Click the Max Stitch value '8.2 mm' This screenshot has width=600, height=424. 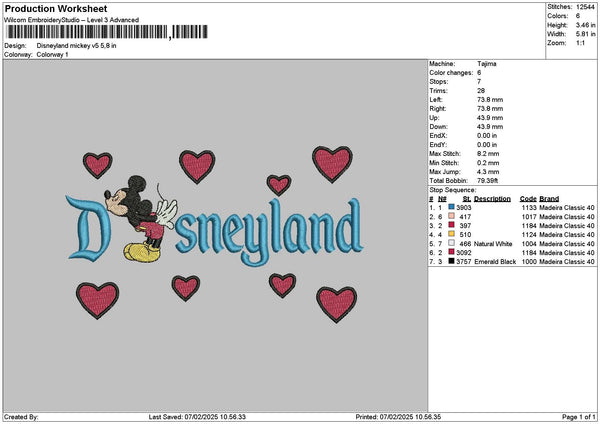tap(488, 154)
